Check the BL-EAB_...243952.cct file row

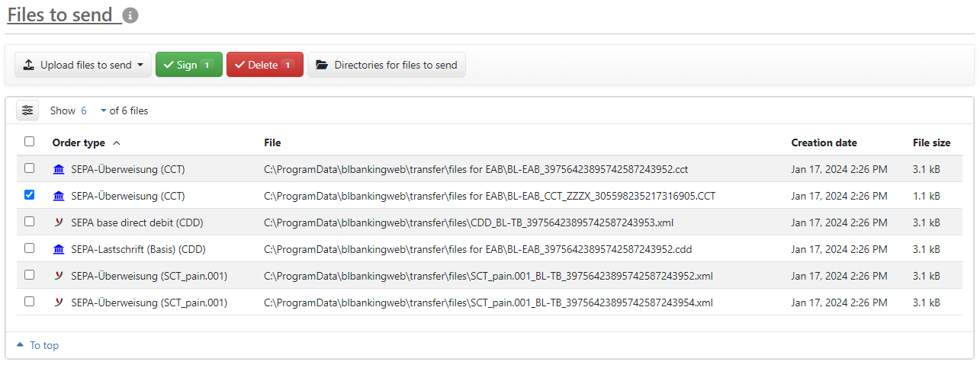29,168
